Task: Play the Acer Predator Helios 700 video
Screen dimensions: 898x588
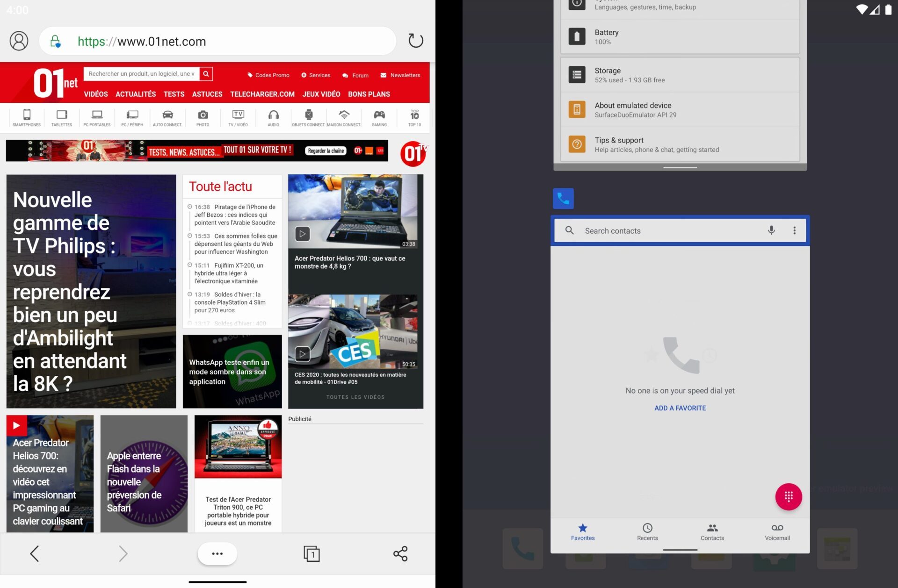Action: pyautogui.click(x=303, y=234)
